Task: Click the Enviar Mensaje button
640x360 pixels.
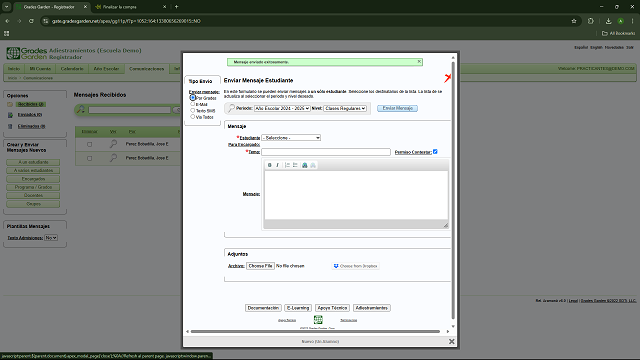Action: pyautogui.click(x=397, y=108)
